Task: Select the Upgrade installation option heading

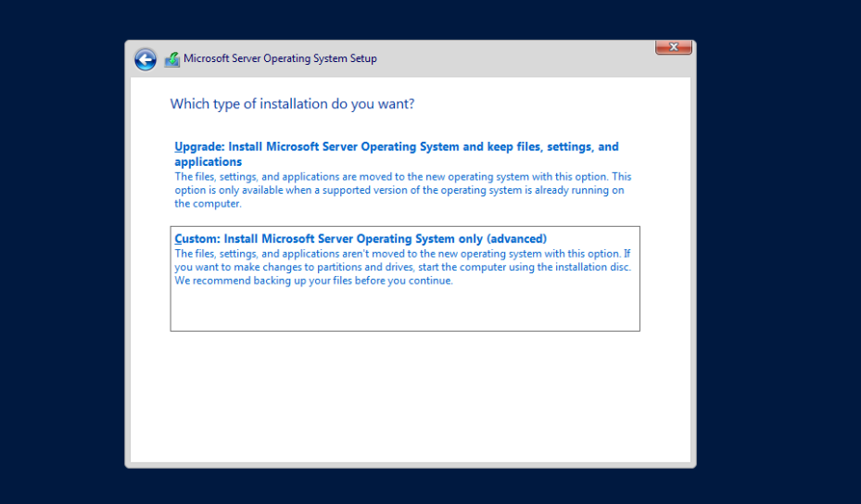Action: click(x=396, y=147)
